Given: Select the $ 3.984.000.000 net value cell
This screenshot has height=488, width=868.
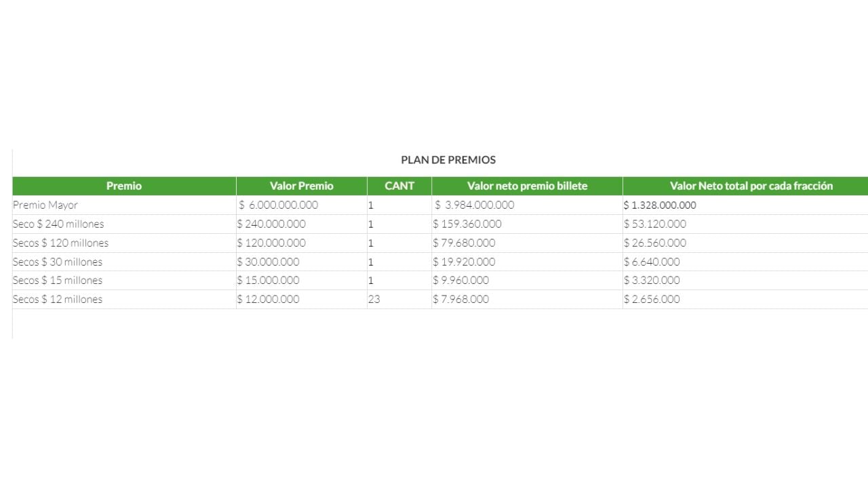Looking at the screenshot, I should click(x=474, y=205).
